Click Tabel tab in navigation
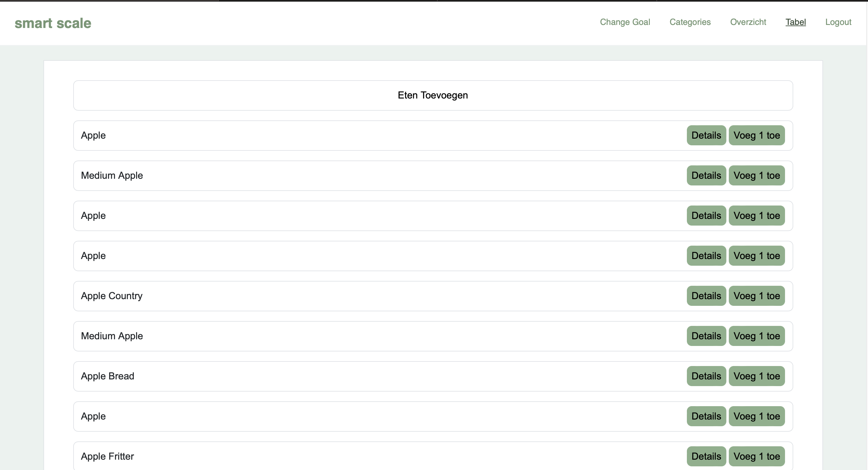Screen dimensions: 868x470 pos(794,22)
